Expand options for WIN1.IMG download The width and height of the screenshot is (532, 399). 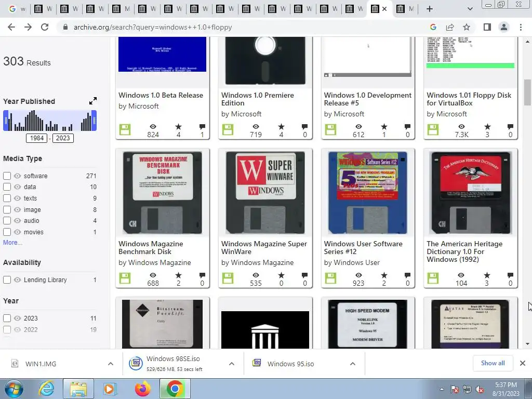[x=111, y=364]
